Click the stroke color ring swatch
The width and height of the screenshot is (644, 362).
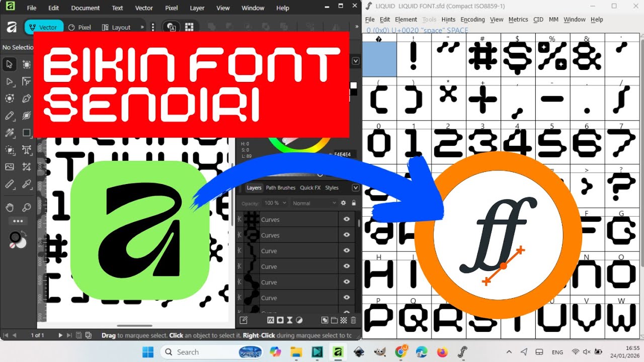coord(15,237)
